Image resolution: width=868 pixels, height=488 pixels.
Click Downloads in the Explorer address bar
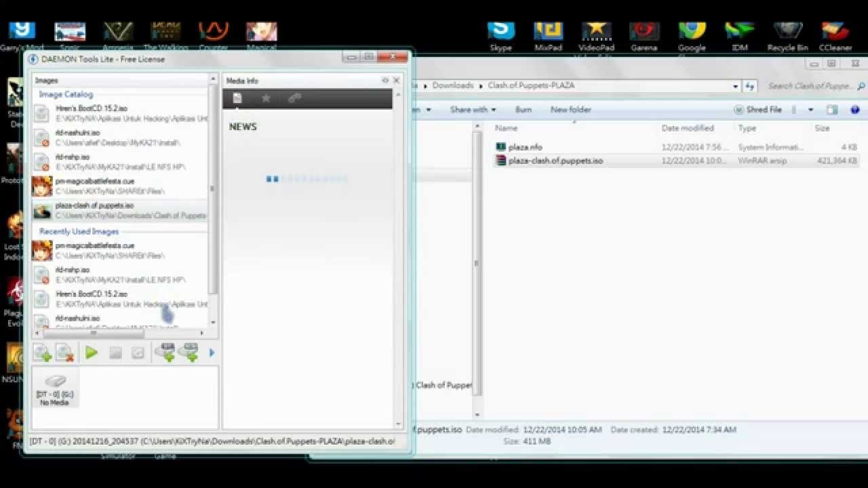click(452, 86)
